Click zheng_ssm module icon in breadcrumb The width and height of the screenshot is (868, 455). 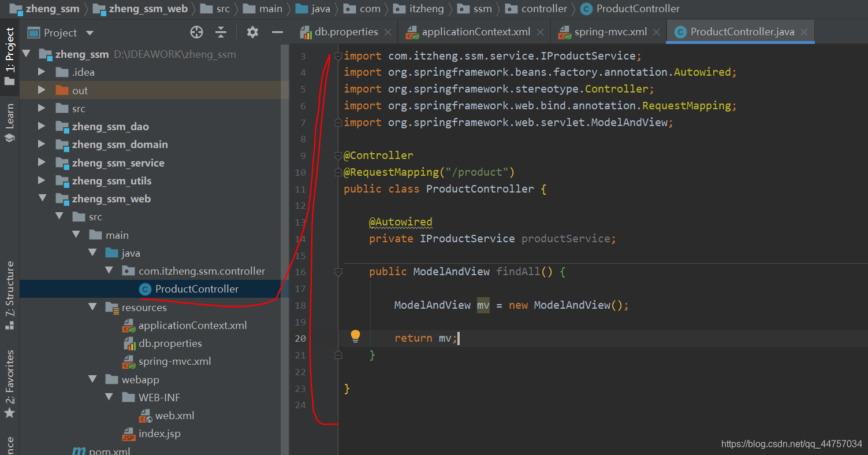pyautogui.click(x=16, y=9)
